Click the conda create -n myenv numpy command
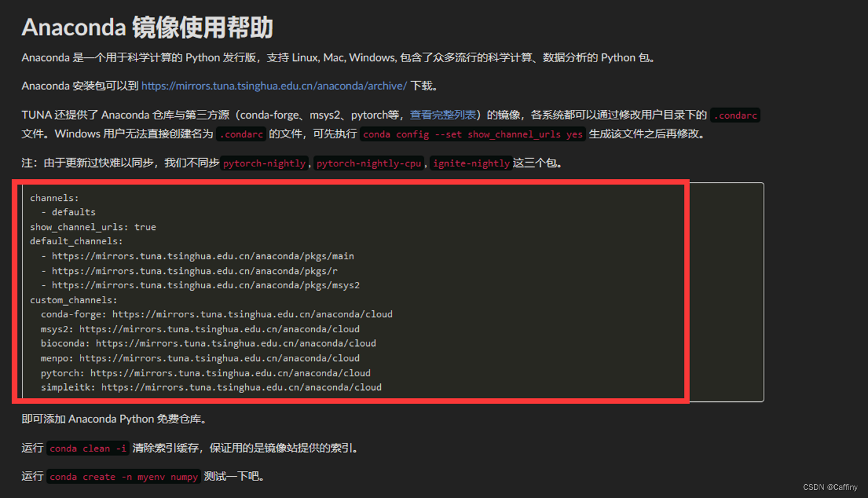868x498 pixels. click(124, 477)
